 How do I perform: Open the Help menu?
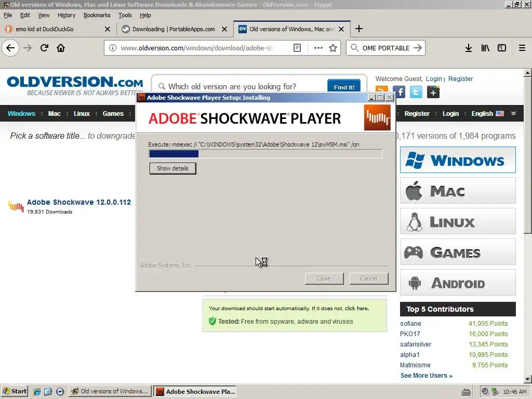(145, 15)
